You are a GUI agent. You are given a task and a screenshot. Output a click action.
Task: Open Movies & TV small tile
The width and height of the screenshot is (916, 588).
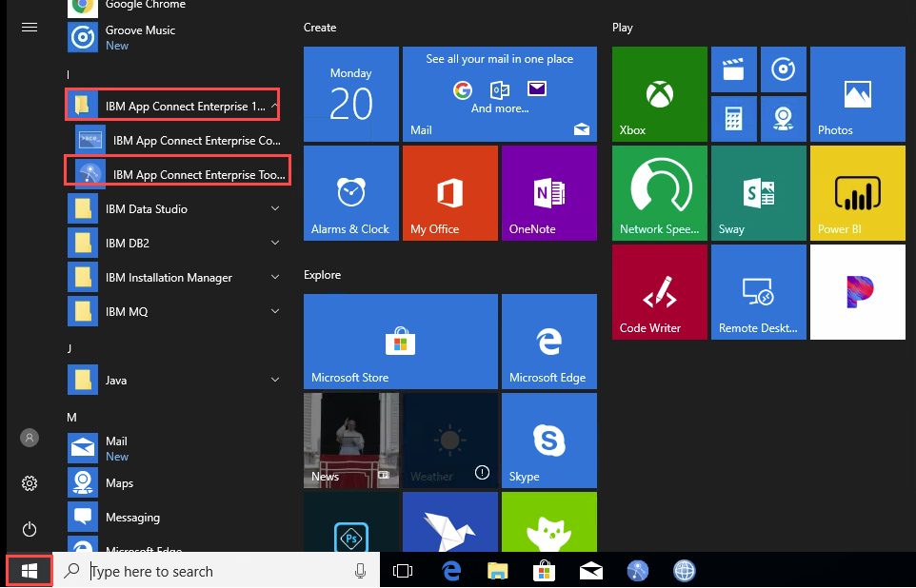pos(734,69)
